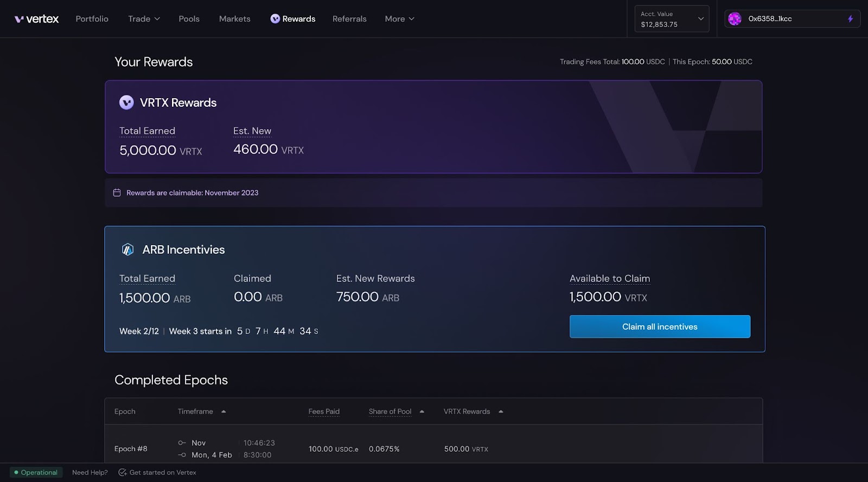Sort by VRTX Rewards column arrow

point(501,412)
